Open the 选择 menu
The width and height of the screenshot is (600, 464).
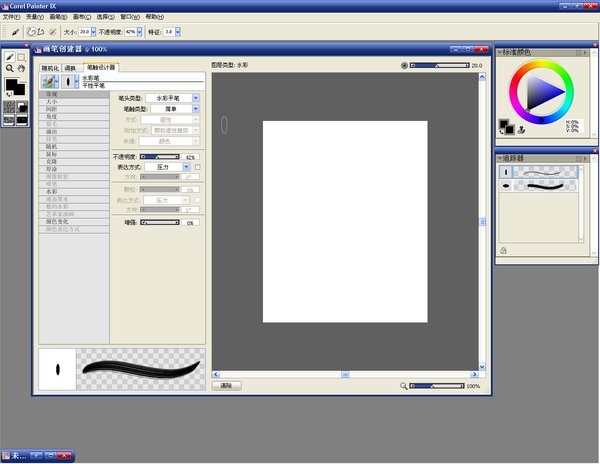tap(105, 17)
